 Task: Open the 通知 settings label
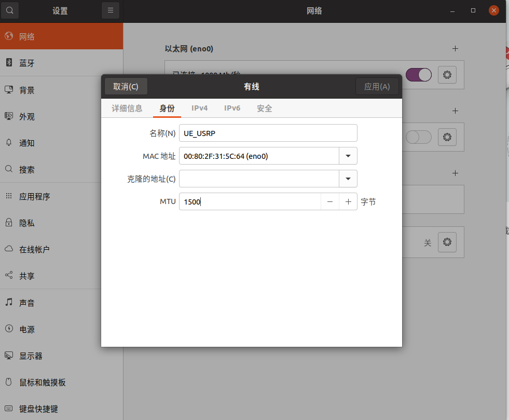pyautogui.click(x=27, y=143)
